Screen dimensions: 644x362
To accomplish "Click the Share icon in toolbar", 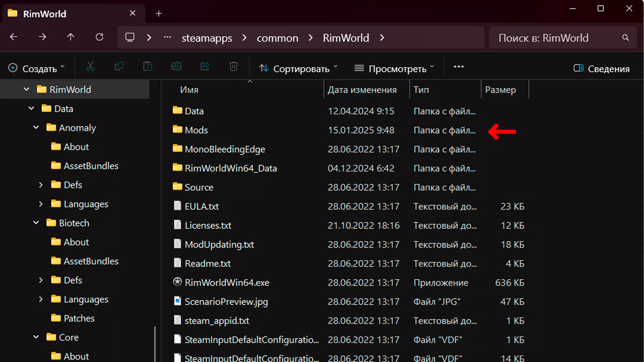I will pos(205,67).
